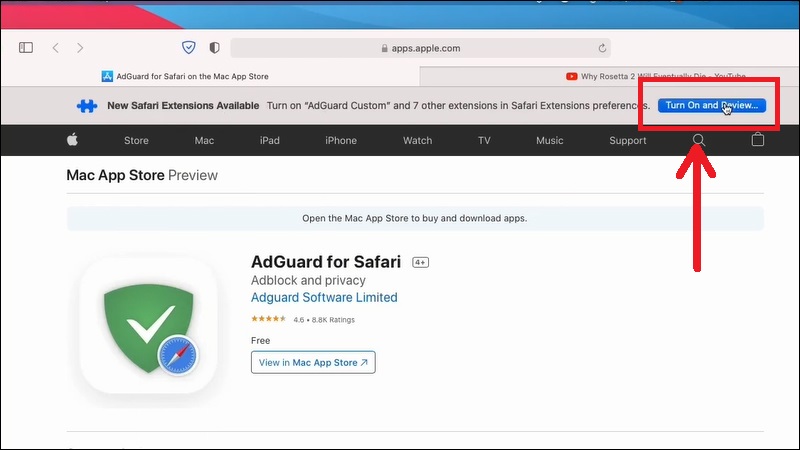
Task: Click View in Mac App Store button
Action: point(313,362)
